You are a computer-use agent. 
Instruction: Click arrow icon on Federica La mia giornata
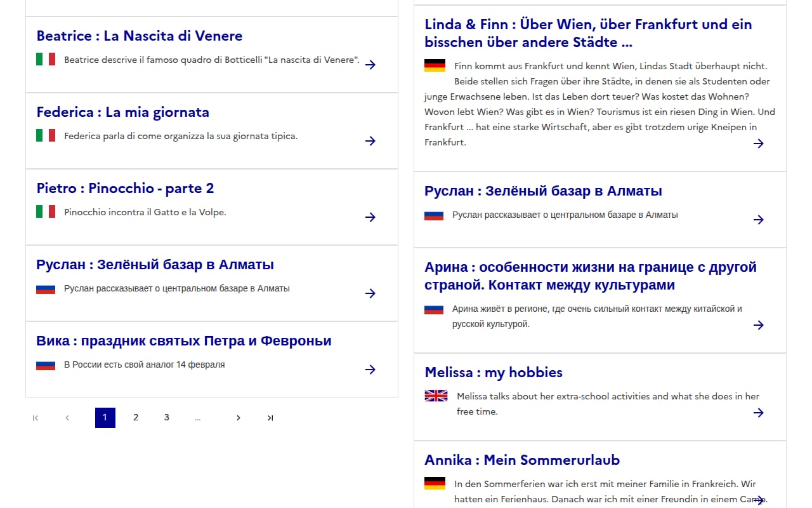click(x=370, y=141)
